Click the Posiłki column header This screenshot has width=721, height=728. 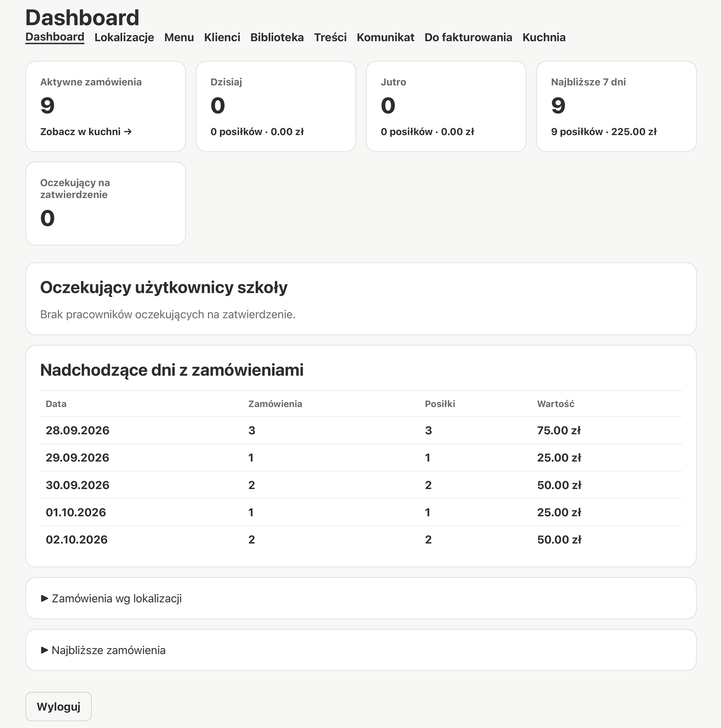(x=440, y=404)
